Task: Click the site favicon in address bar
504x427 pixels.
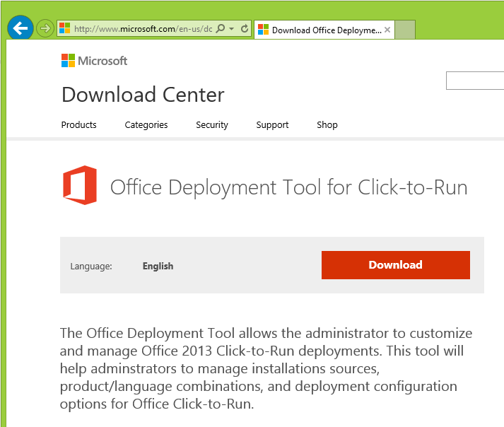Action: pos(64,28)
